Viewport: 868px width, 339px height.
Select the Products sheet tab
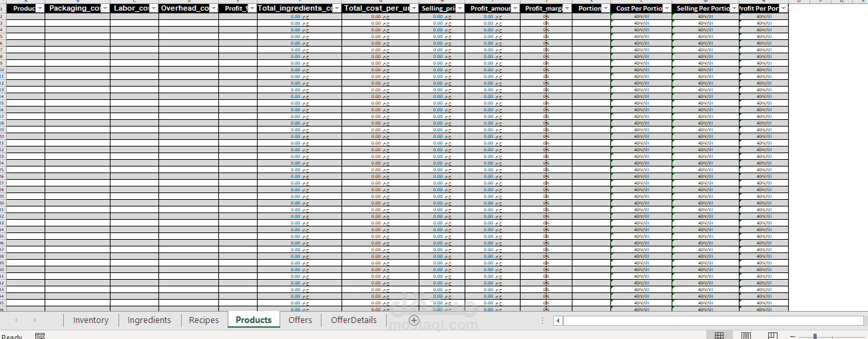(x=254, y=320)
